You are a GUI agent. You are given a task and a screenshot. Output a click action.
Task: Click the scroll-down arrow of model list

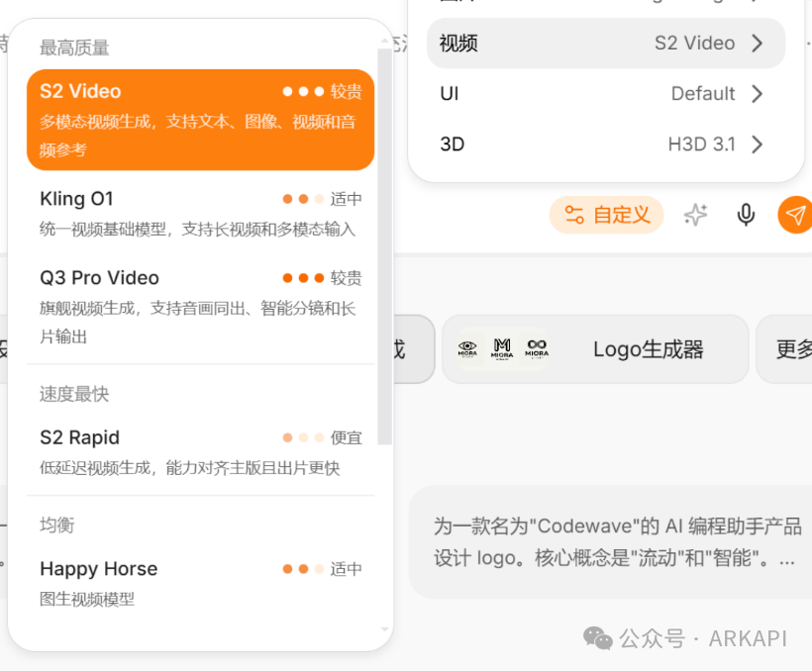tap(384, 629)
